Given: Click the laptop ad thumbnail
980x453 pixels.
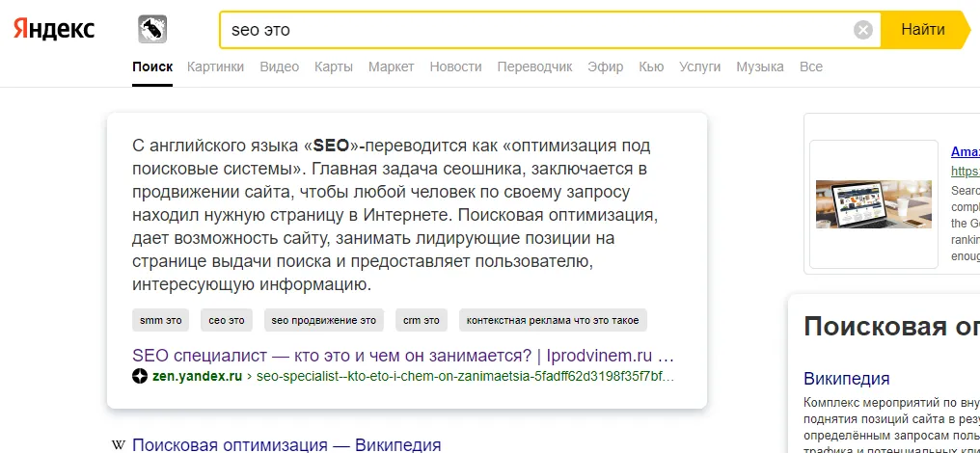Looking at the screenshot, I should coord(874,204).
